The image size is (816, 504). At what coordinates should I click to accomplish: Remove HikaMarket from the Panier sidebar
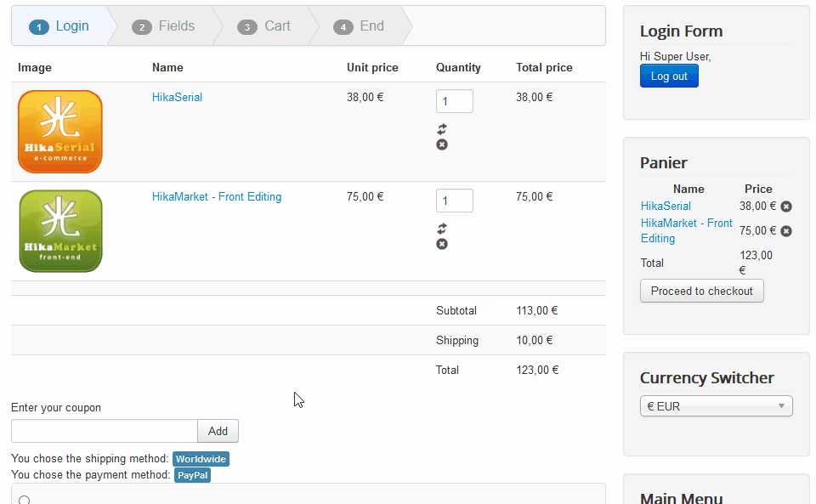tap(786, 231)
